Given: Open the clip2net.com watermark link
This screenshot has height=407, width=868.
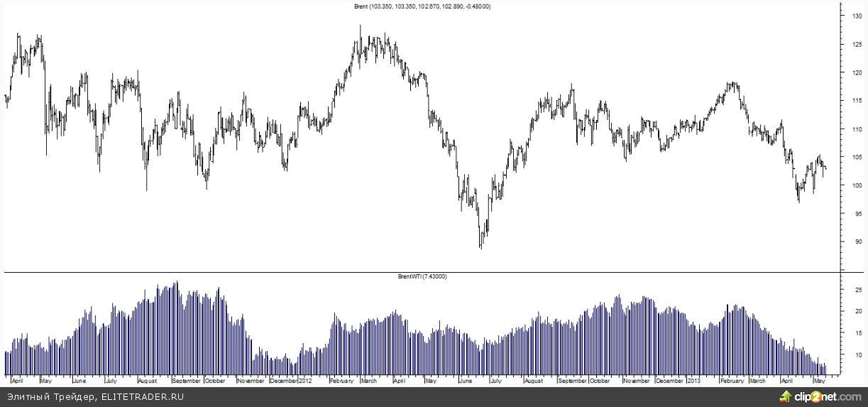Looking at the screenshot, I should pyautogui.click(x=828, y=396).
